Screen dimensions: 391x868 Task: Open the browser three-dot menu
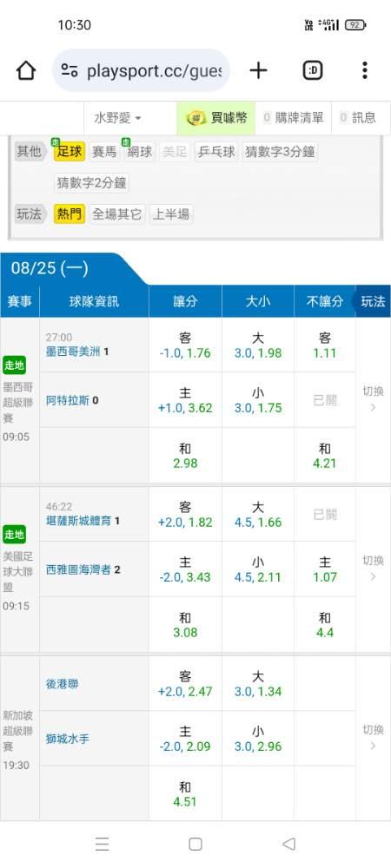[364, 70]
